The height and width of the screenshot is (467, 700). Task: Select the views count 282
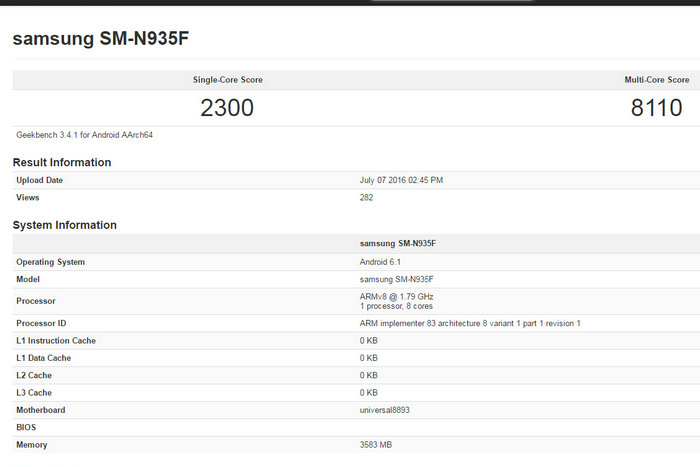tap(367, 198)
